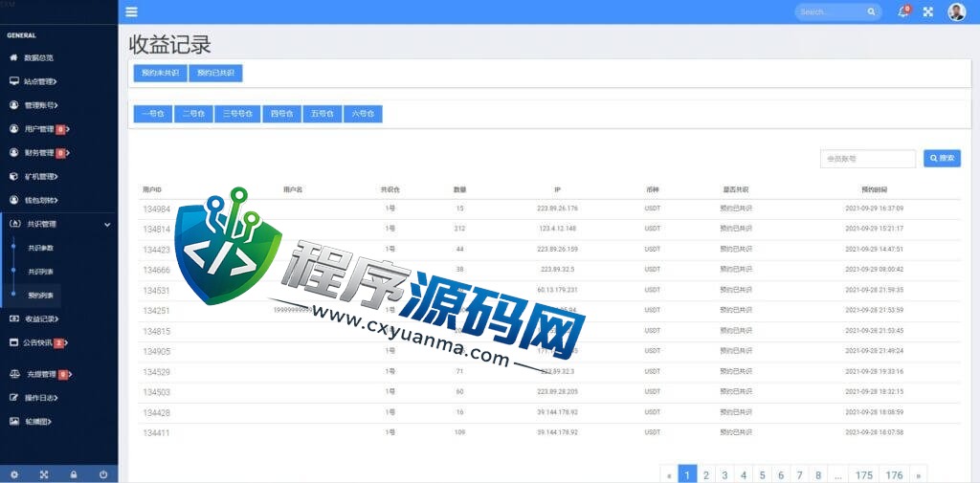Click the search magnifier in top bar
This screenshot has height=483, width=980.
tap(871, 11)
